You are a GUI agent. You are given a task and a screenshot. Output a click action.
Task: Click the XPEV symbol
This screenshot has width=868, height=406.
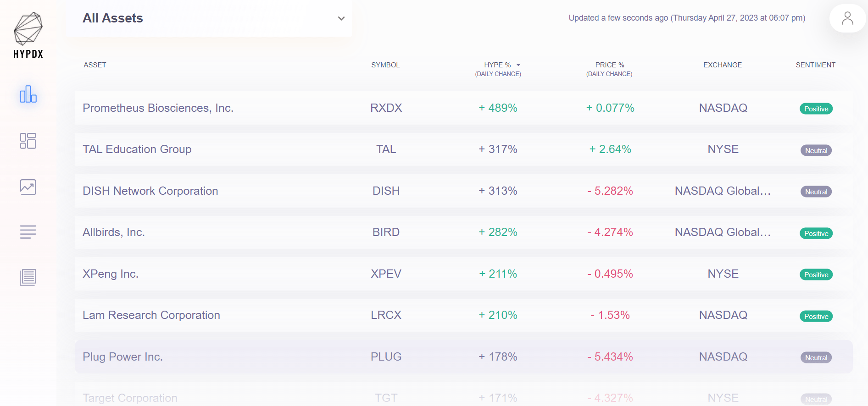[386, 274]
